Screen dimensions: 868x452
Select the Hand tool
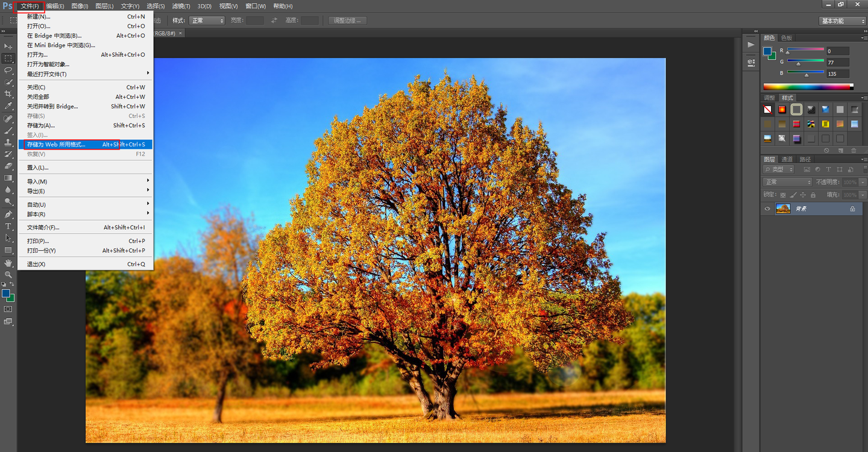pyautogui.click(x=8, y=263)
